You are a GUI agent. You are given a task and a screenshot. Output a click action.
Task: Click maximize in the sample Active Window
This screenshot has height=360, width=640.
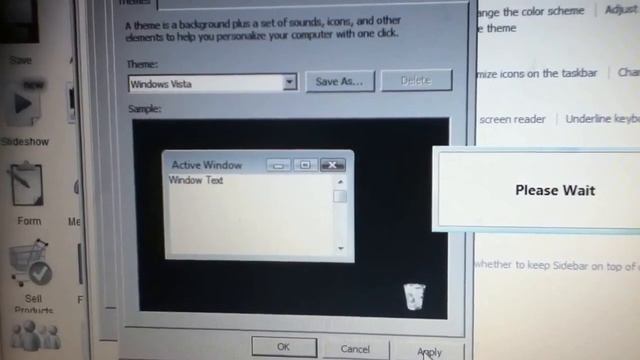coord(305,165)
